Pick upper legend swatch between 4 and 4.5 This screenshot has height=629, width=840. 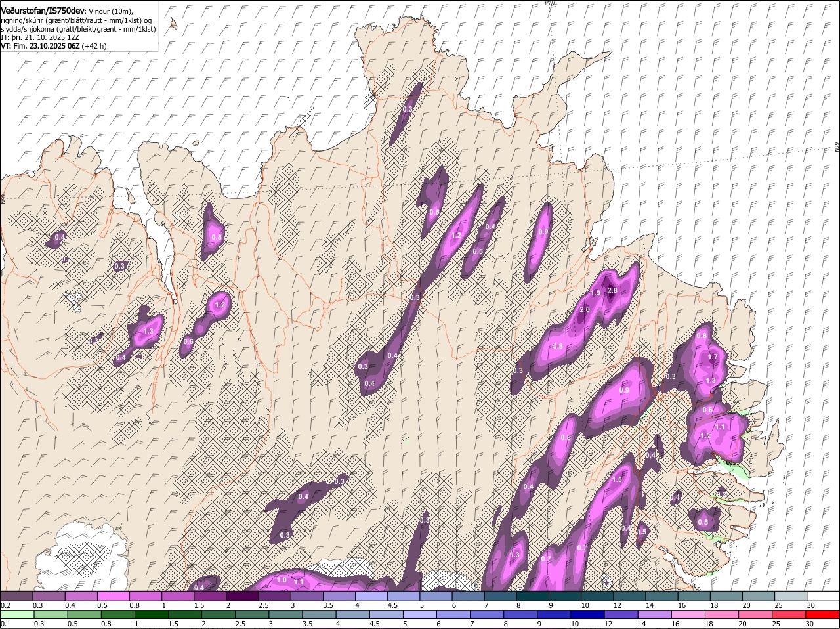point(371,596)
